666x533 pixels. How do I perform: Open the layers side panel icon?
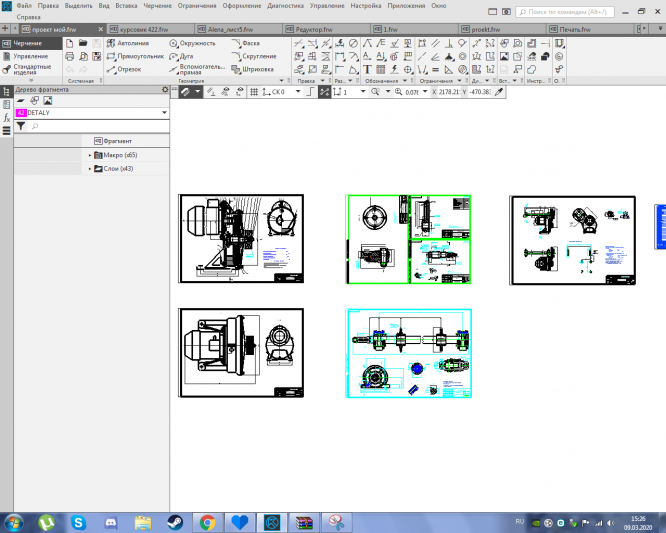(x=6, y=131)
